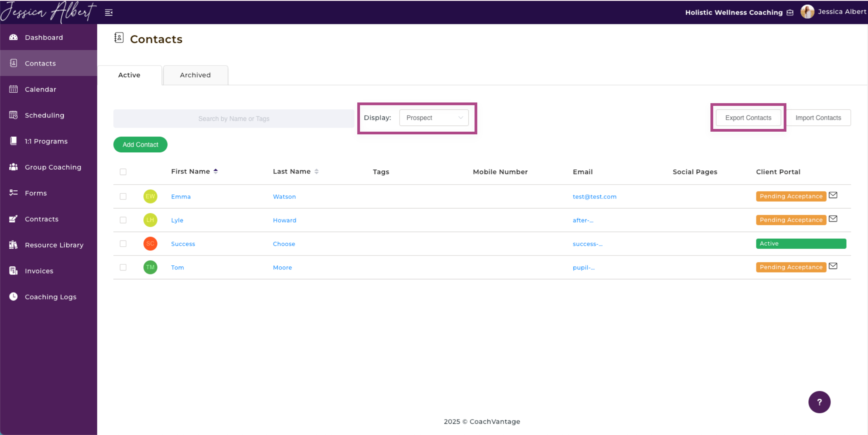Open the Dashboard sidebar item
The width and height of the screenshot is (868, 435).
coord(48,37)
